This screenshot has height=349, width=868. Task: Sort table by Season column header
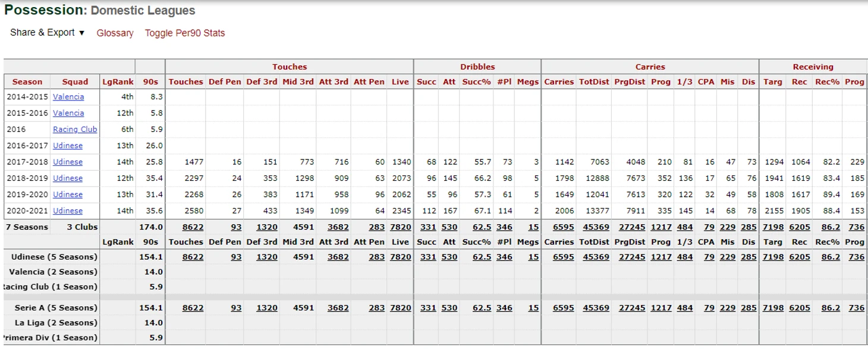27,82
